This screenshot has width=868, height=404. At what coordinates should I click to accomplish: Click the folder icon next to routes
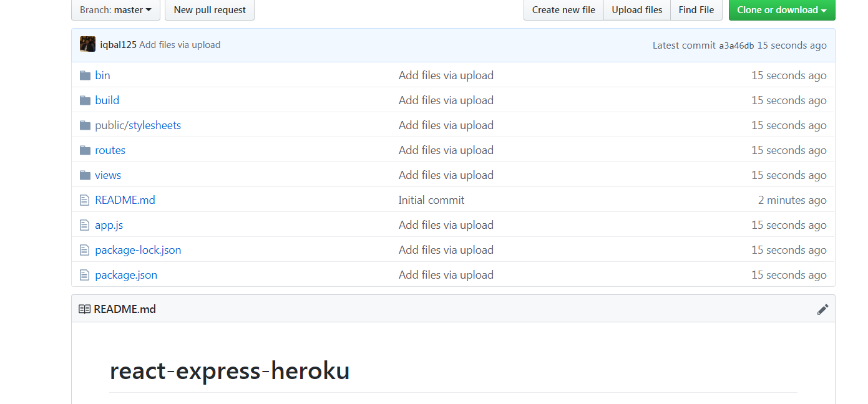(x=85, y=150)
